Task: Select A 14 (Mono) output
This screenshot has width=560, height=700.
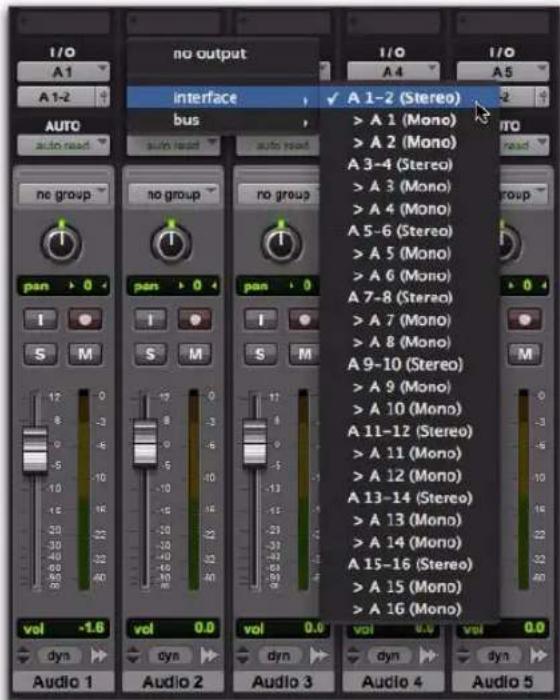Action: (x=409, y=542)
